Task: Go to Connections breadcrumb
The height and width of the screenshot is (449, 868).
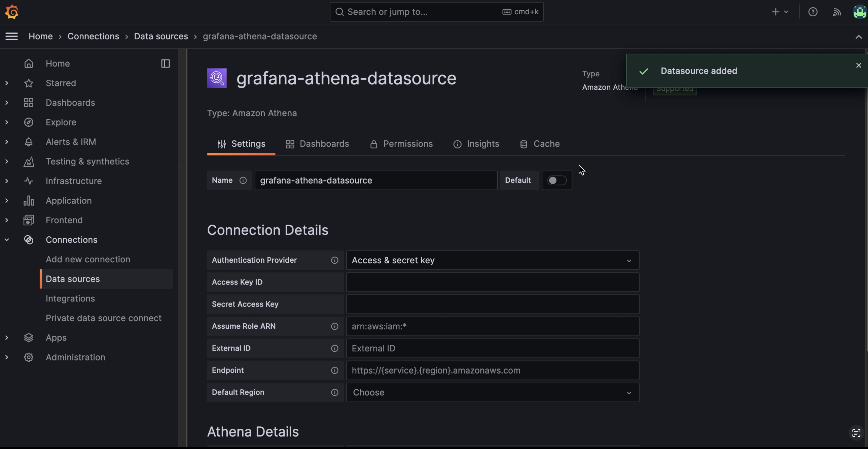Action: point(93,36)
